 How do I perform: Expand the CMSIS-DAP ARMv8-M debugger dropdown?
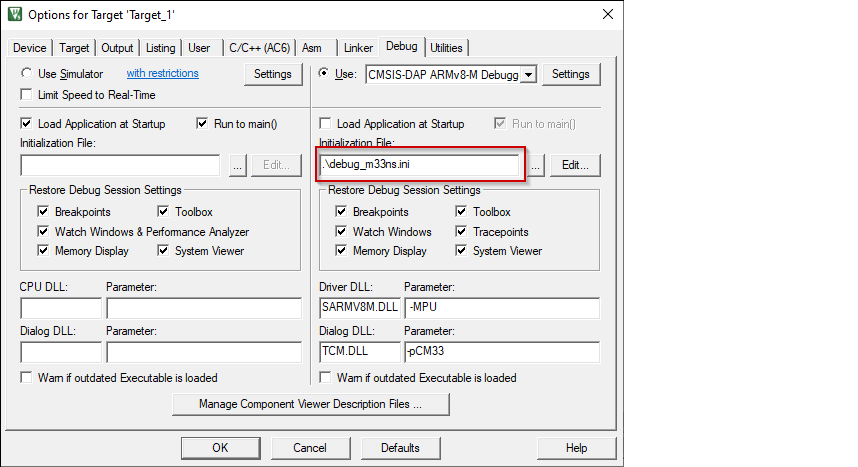[529, 74]
